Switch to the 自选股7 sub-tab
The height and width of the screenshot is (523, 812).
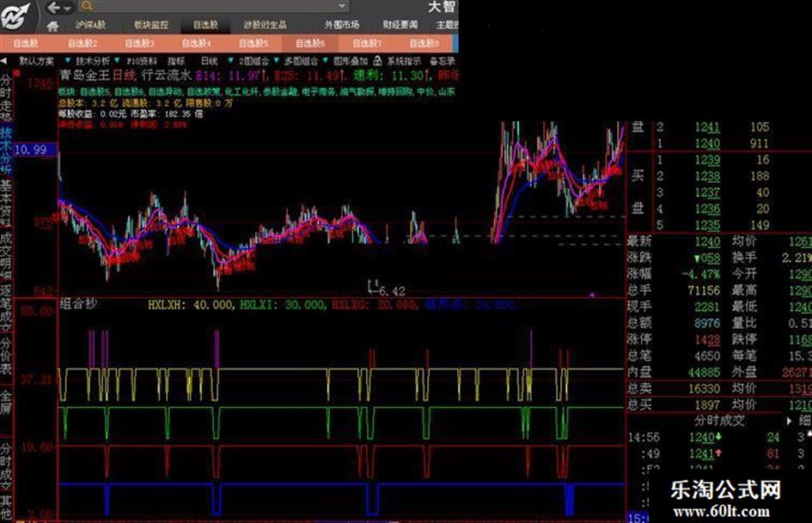[367, 44]
